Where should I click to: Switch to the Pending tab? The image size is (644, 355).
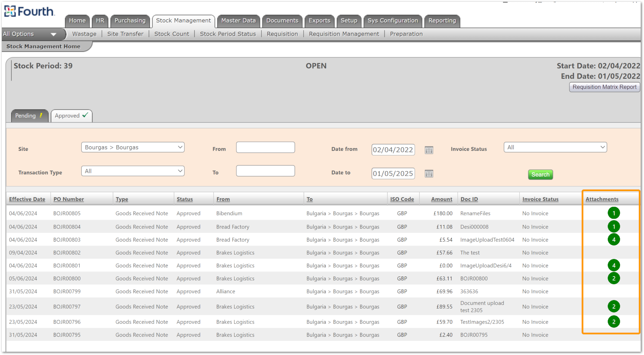29,116
